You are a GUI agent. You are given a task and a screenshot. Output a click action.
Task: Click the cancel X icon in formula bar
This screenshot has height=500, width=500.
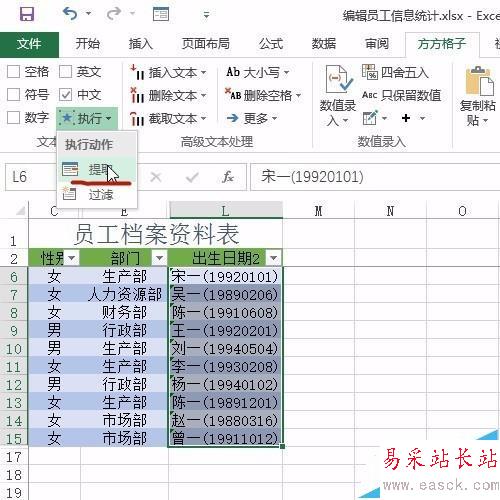point(156,177)
